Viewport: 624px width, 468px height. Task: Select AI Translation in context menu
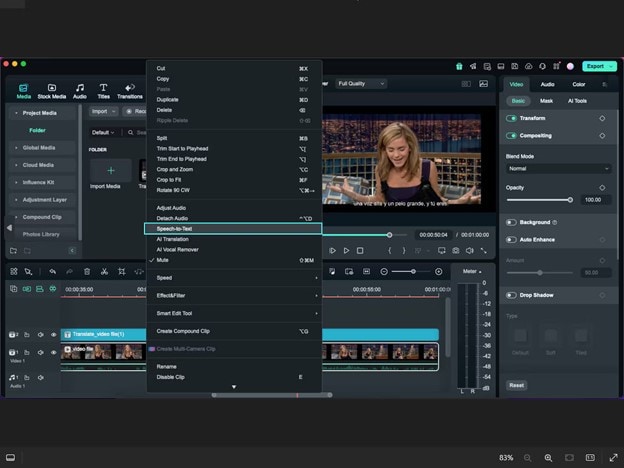pos(234,239)
